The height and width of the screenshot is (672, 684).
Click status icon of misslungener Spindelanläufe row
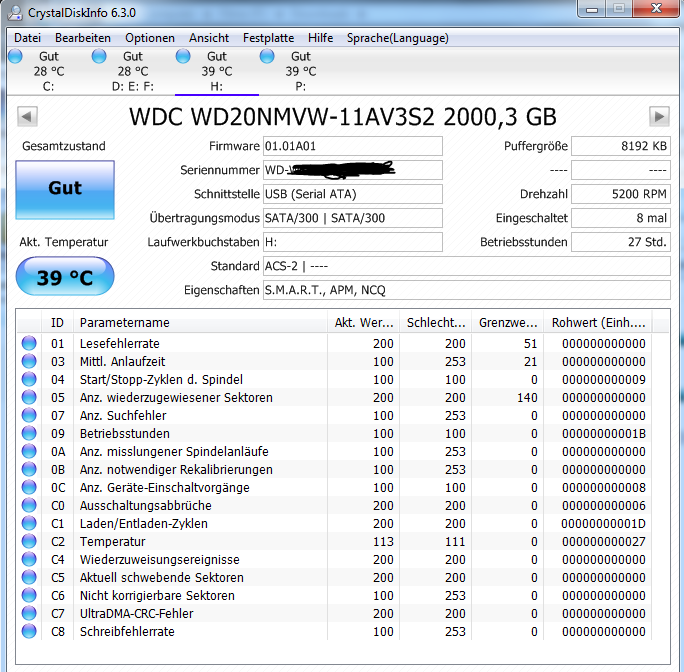[29, 451]
